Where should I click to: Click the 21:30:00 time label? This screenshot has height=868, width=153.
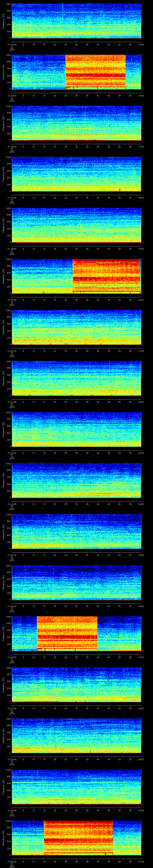pyautogui.click(x=12, y=862)
